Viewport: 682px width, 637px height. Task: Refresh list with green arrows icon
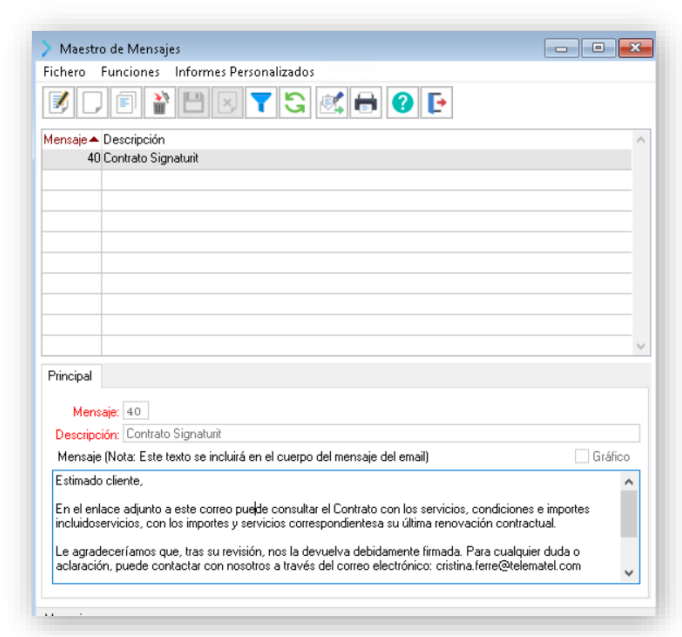click(x=295, y=103)
